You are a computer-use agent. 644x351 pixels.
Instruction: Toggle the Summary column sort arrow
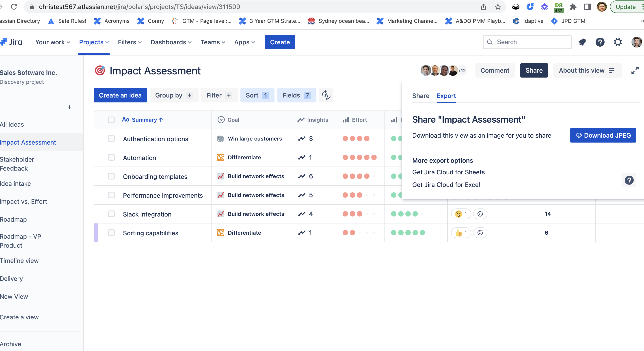click(161, 120)
